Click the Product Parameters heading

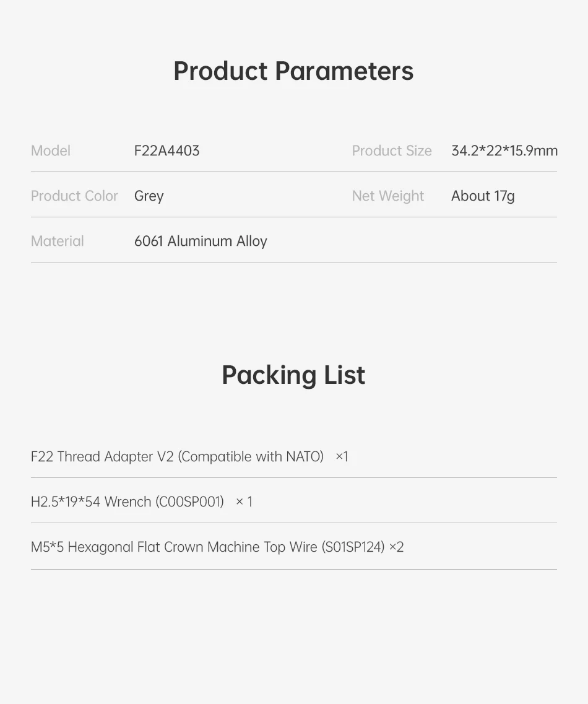pyautogui.click(x=293, y=71)
